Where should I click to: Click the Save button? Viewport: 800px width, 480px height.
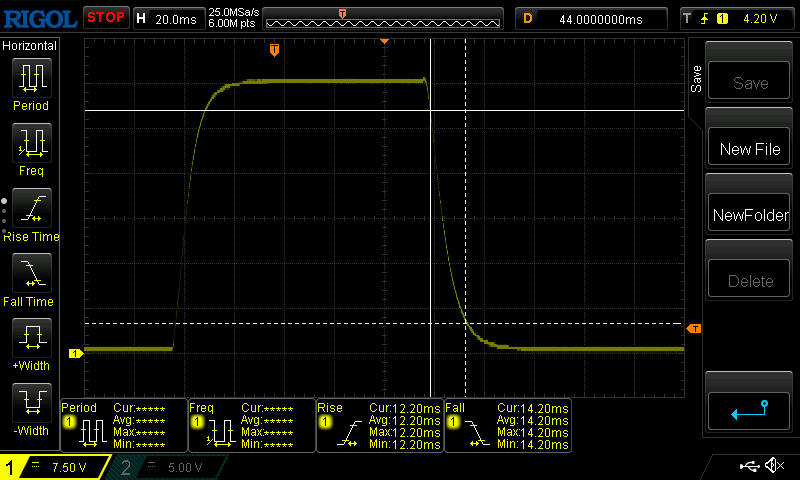point(749,82)
